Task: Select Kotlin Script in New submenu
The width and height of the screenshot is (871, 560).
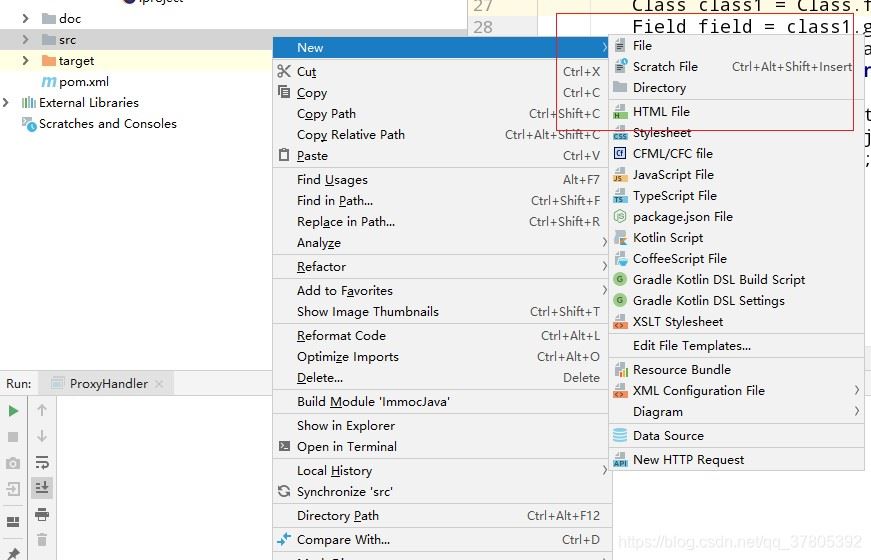Action: point(667,238)
